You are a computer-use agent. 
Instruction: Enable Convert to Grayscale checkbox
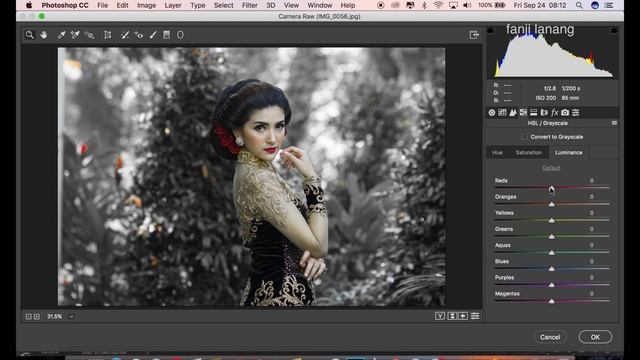pos(524,137)
